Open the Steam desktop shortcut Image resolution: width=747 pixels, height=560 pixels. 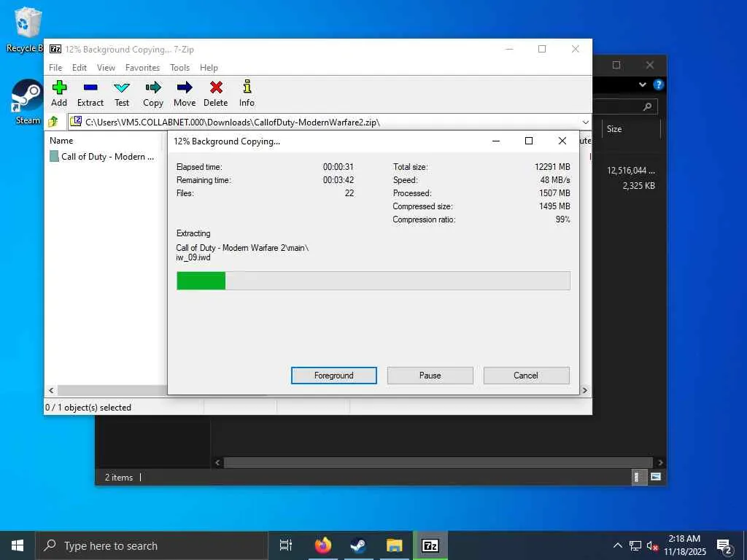[x=28, y=102]
